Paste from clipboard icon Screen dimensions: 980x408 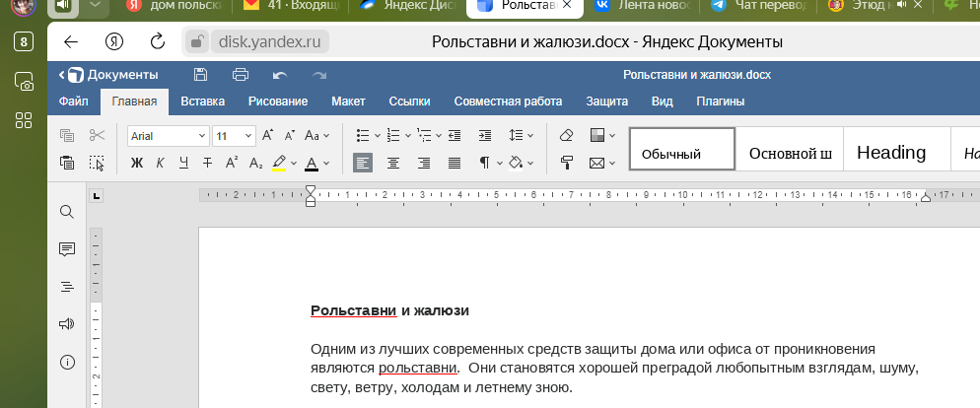(x=67, y=163)
